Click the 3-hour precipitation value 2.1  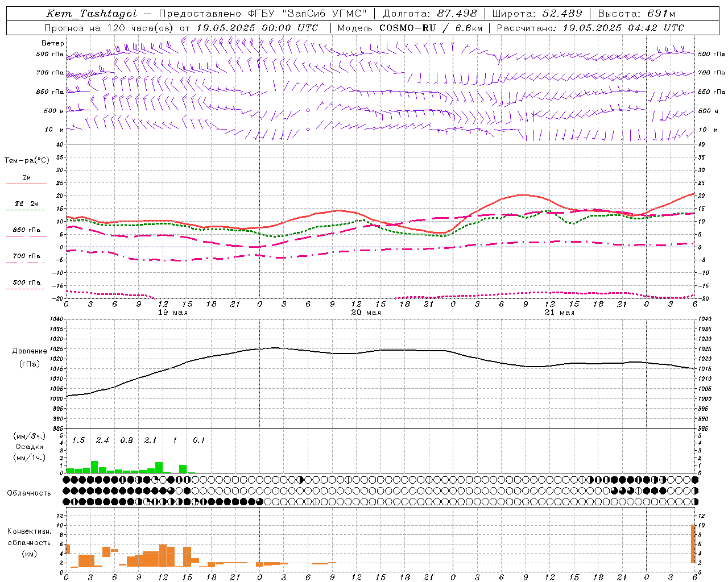pyautogui.click(x=151, y=440)
